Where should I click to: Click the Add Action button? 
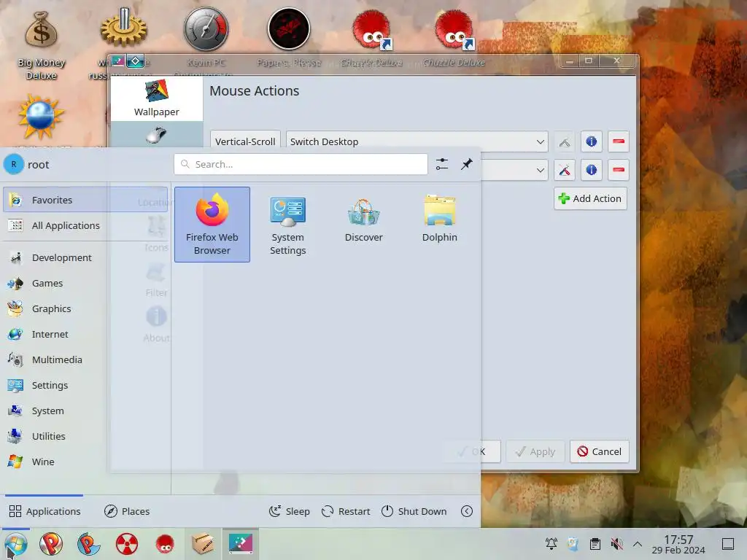tap(590, 198)
